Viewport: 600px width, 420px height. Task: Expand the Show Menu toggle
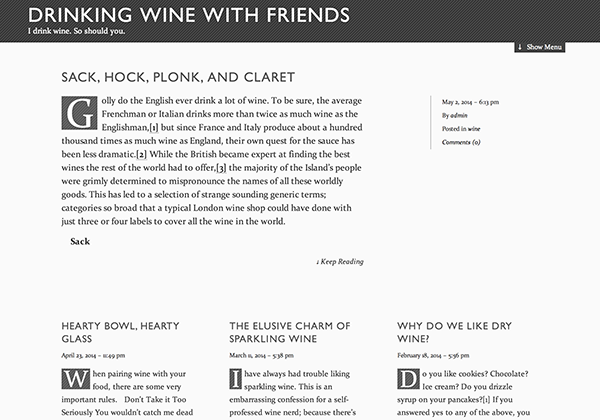[x=540, y=47]
